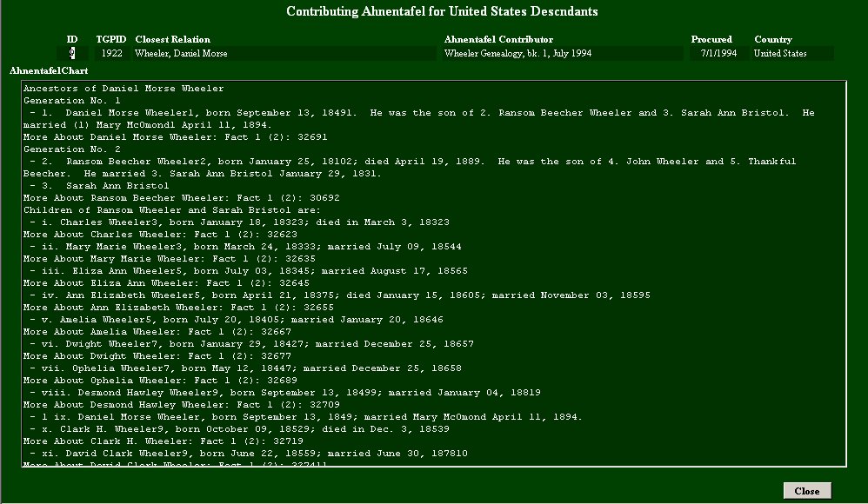Click the Closest Relation column header
Image resolution: width=868 pixels, height=504 pixels.
[x=173, y=39]
